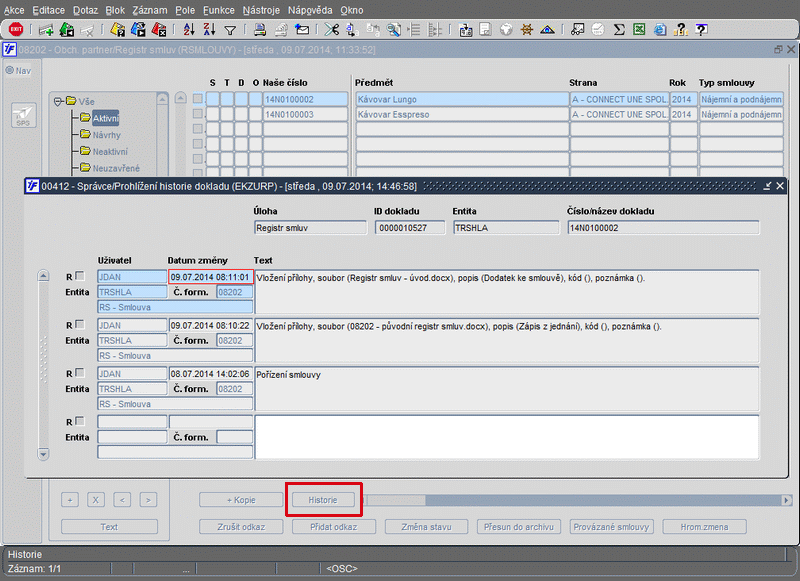Click the Excel export icon
Image resolution: width=800 pixels, height=581 pixels.
(640, 30)
